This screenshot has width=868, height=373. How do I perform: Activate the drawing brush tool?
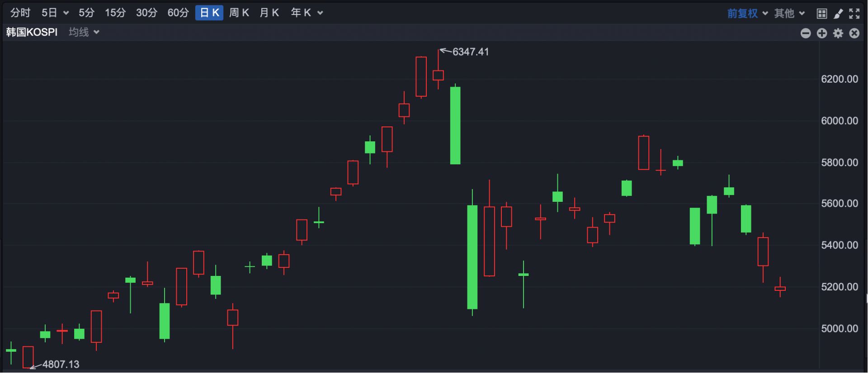pos(838,14)
